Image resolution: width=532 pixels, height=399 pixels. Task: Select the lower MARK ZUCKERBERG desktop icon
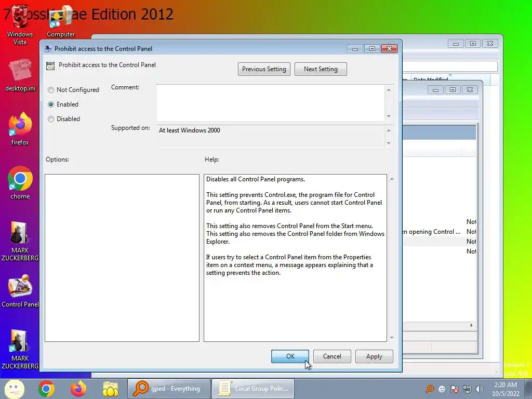20,349
